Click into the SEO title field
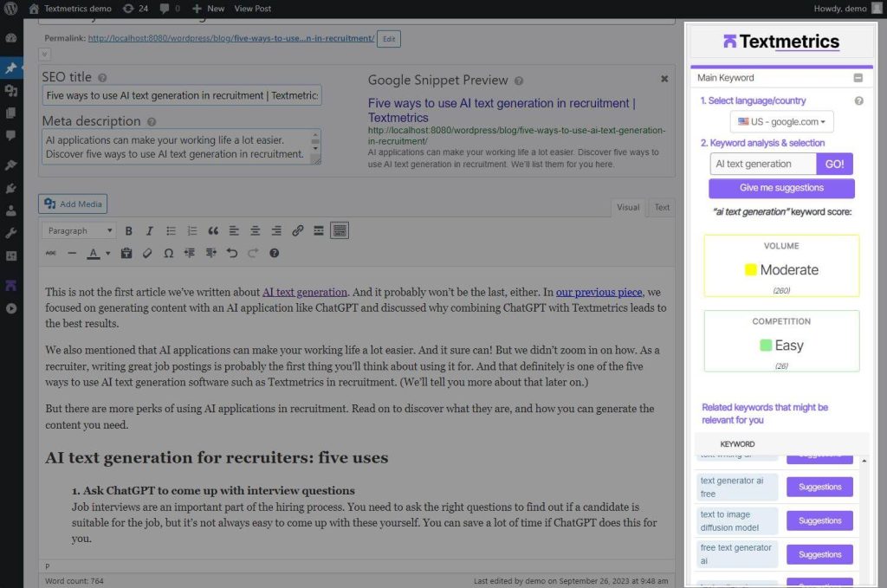887x588 pixels. pyautogui.click(x=182, y=95)
